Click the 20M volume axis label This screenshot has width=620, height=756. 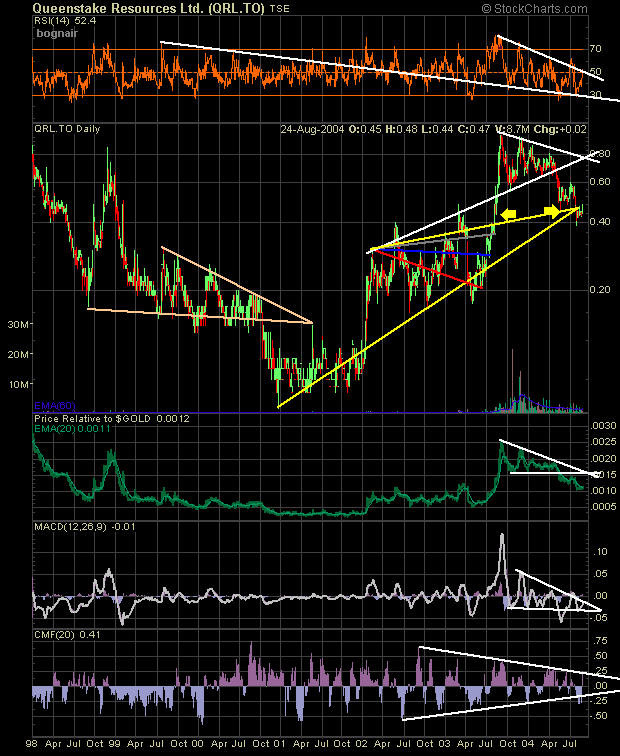tap(18, 354)
